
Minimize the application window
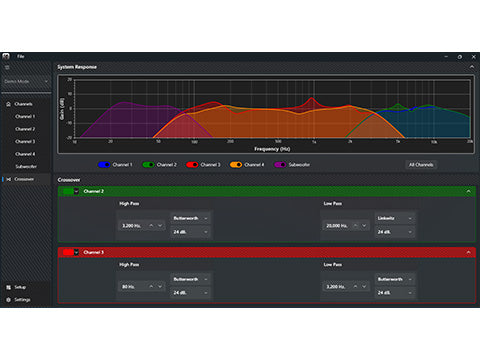point(446,57)
